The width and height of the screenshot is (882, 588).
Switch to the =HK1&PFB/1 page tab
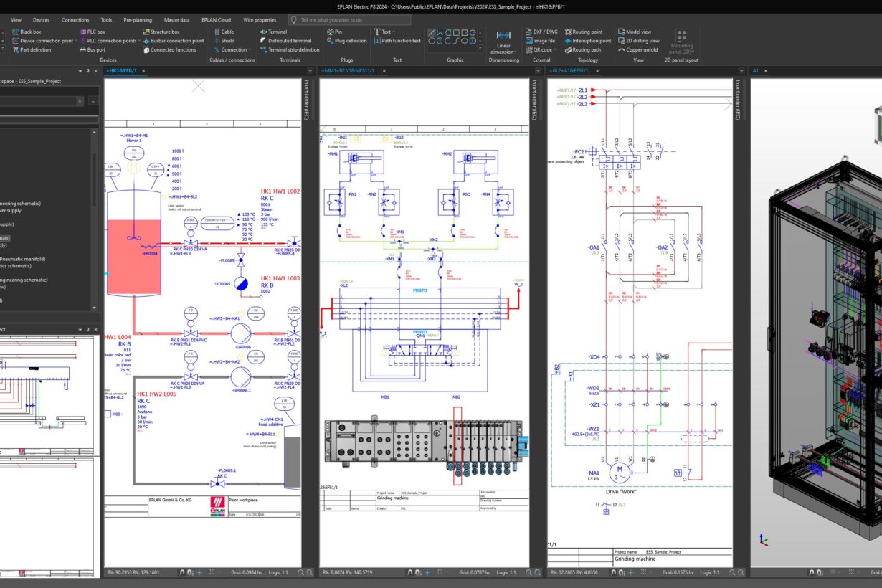(x=121, y=71)
